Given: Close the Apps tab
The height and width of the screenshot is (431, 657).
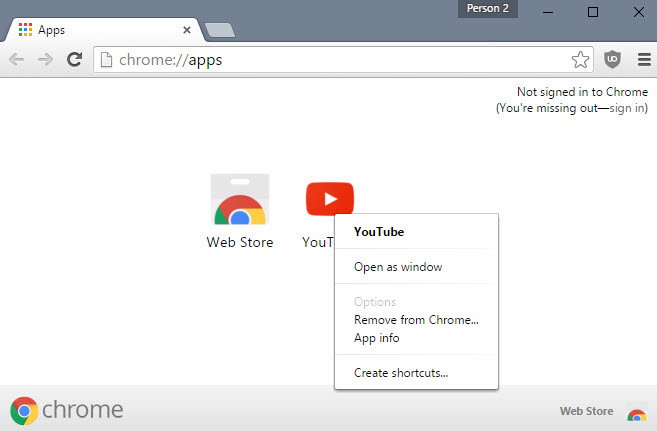Looking at the screenshot, I should point(187,30).
